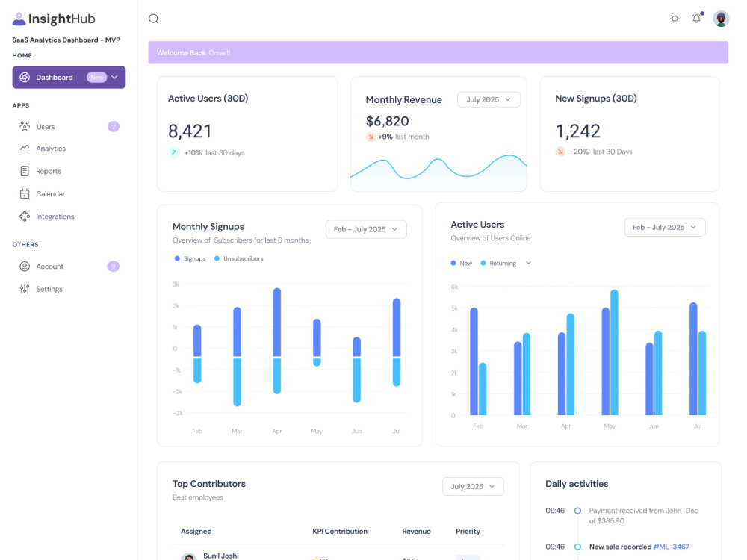Toggle Signups series legend
Screen dimensions: 747x560
(190, 258)
